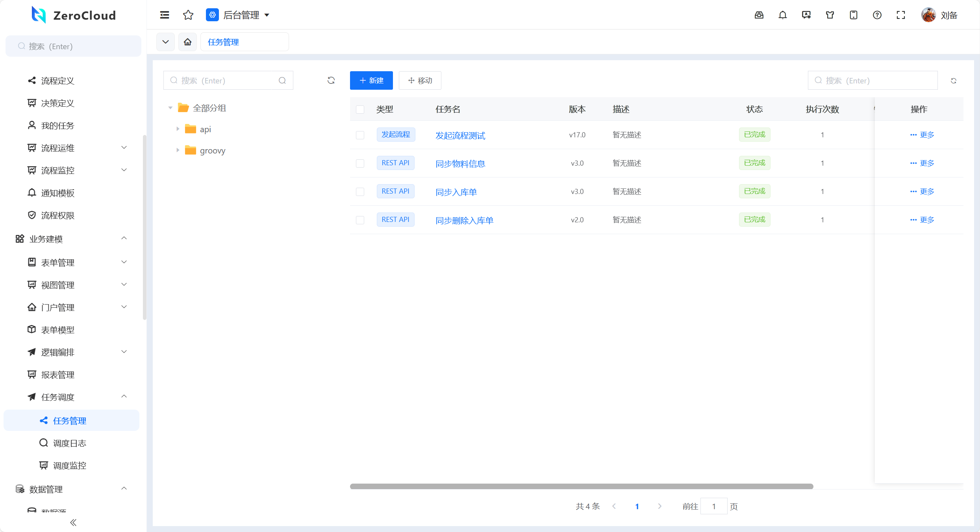980x532 pixels.
Task: Click the theme shirt icon in header
Action: tap(830, 15)
